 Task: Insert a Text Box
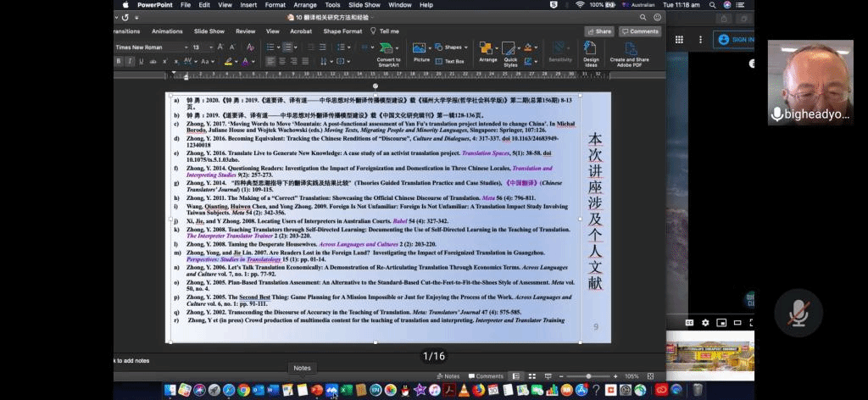pyautogui.click(x=450, y=61)
